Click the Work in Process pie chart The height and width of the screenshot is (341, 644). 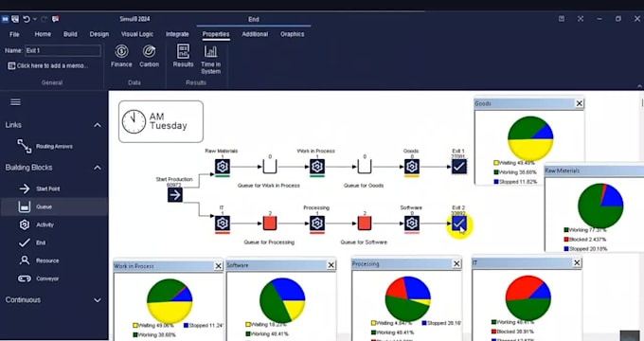coord(170,301)
